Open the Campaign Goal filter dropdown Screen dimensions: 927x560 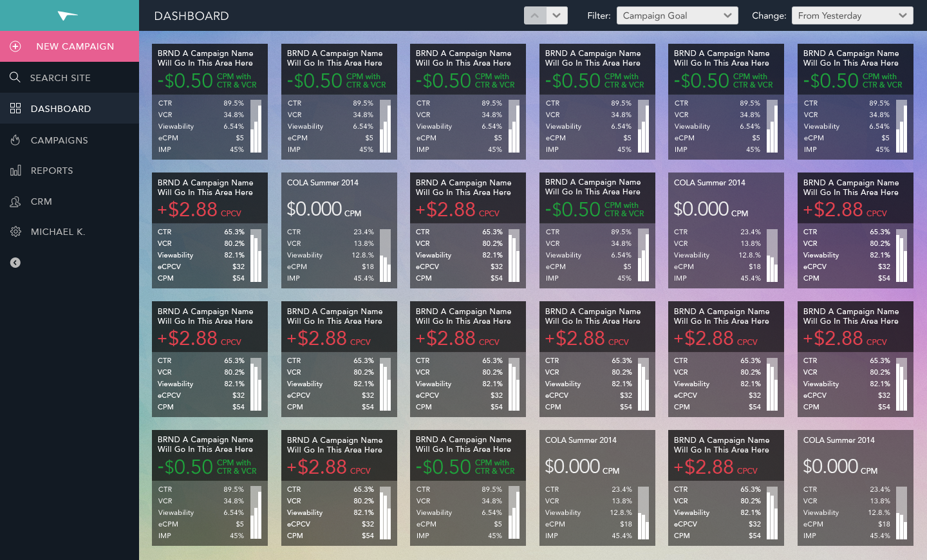677,15
